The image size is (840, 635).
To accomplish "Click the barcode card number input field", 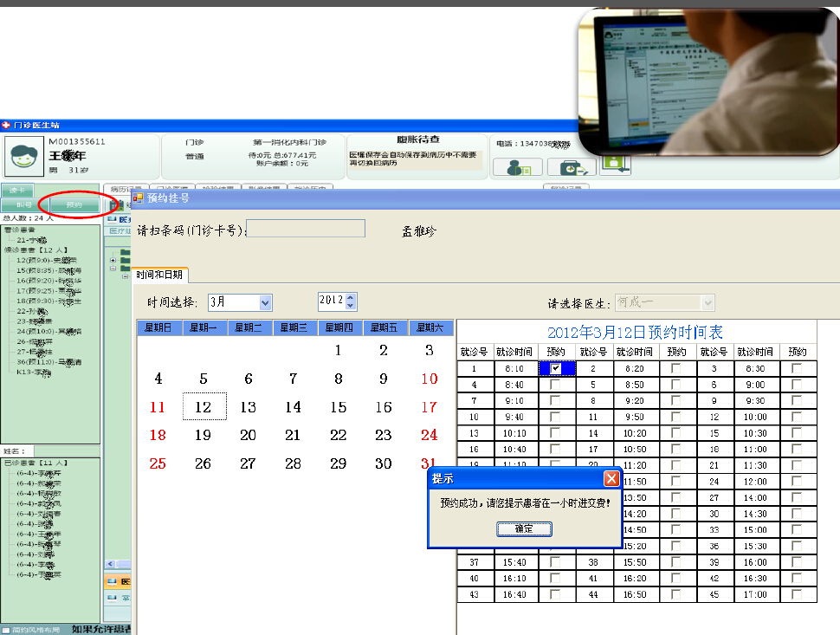I will (x=306, y=229).
